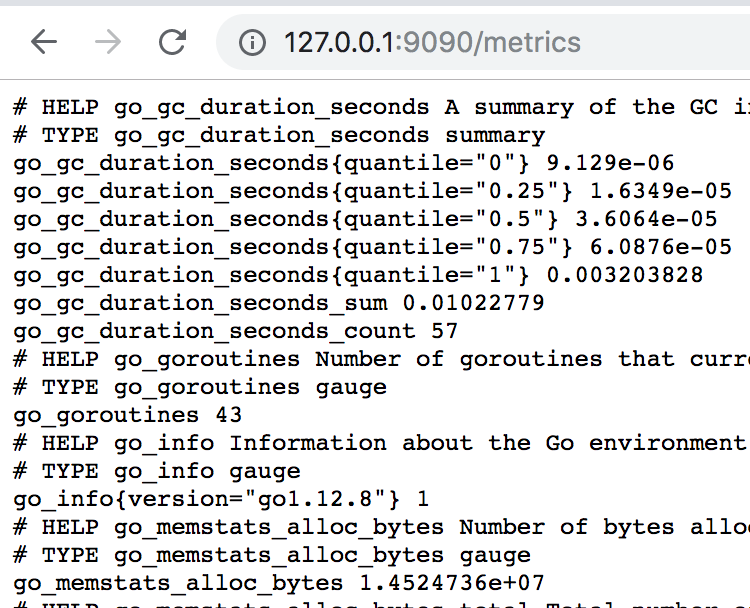The image size is (750, 608).
Task: Open site information icon in address bar
Action: (252, 43)
